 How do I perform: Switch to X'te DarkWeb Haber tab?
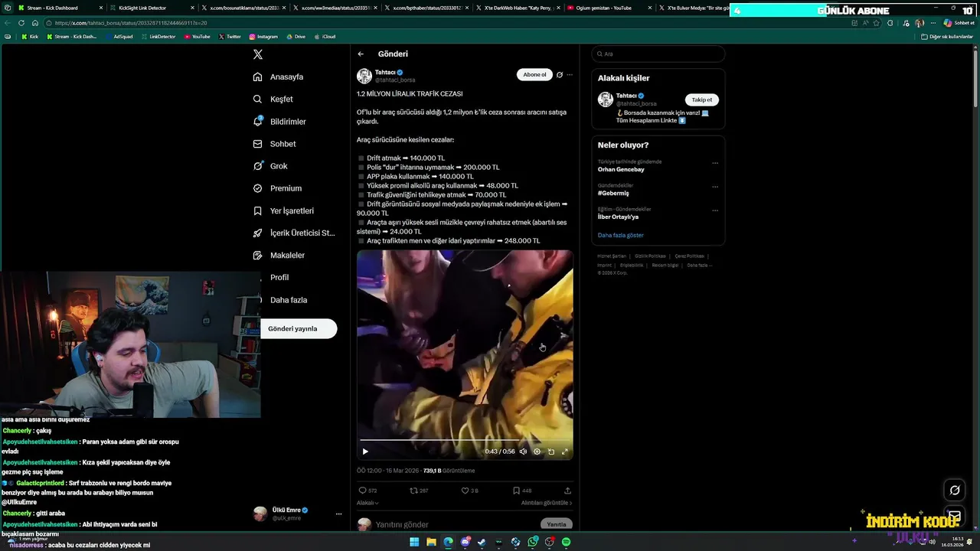pyautogui.click(x=518, y=8)
